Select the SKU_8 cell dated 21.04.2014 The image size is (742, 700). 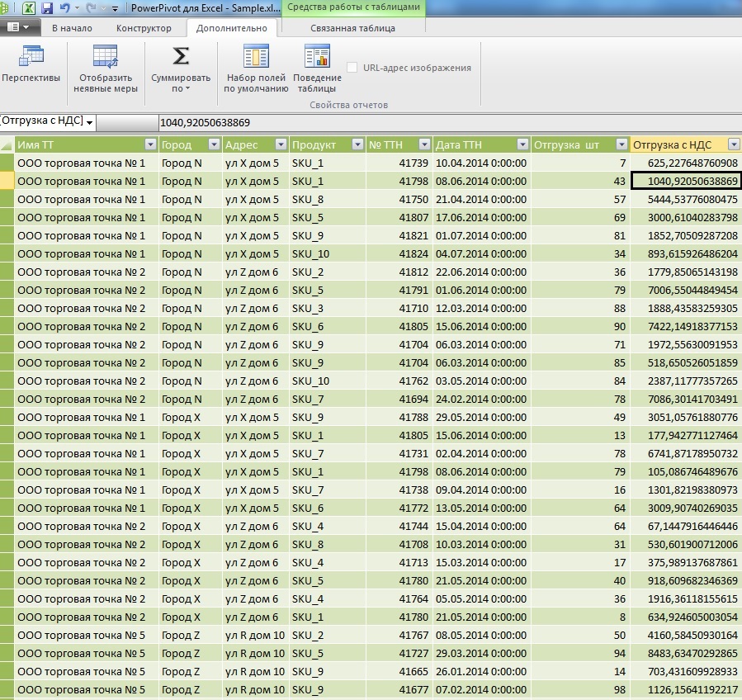coord(328,199)
